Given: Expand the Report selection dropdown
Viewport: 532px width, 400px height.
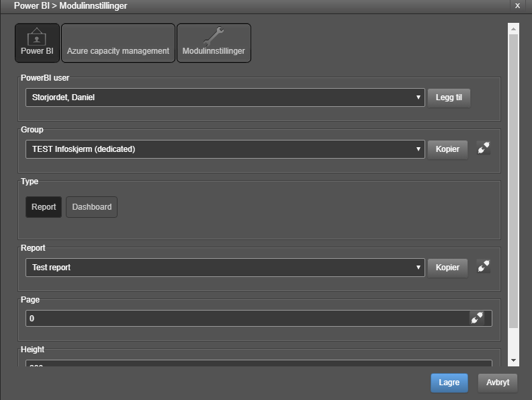Looking at the screenshot, I should 225,268.
